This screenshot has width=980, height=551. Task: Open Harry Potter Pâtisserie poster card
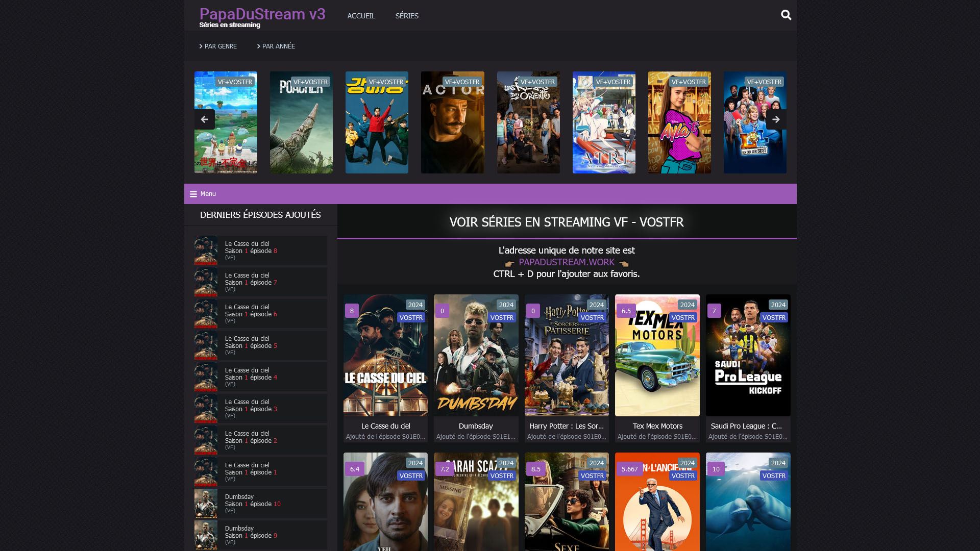pyautogui.click(x=567, y=355)
